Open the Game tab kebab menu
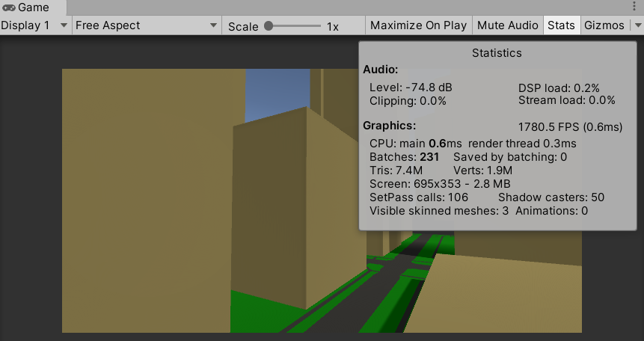This screenshot has width=644, height=341. (x=634, y=6)
